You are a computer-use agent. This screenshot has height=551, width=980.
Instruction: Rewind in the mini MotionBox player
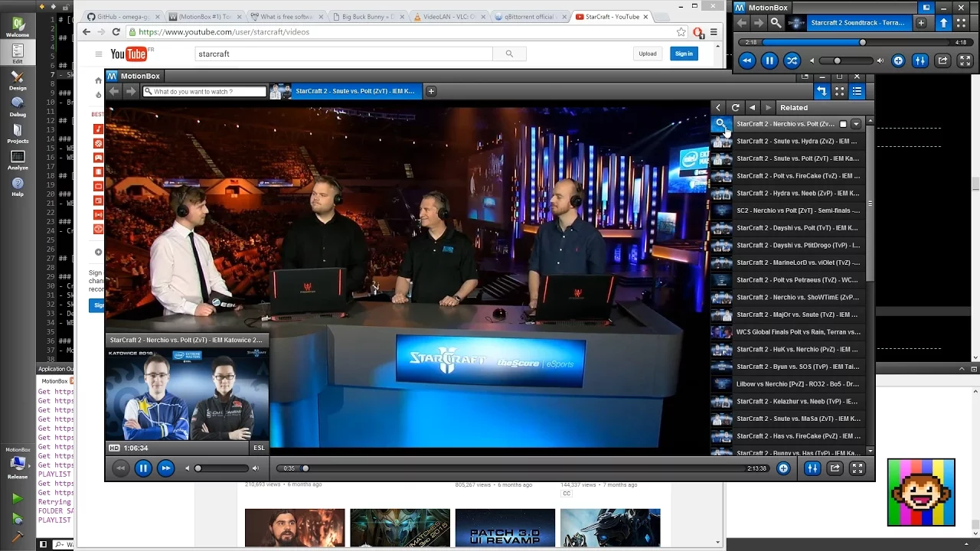pyautogui.click(x=747, y=60)
